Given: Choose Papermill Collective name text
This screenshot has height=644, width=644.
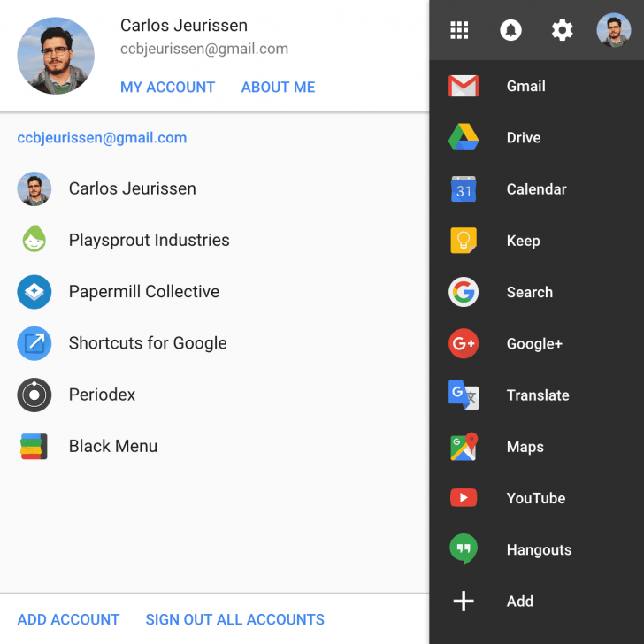Looking at the screenshot, I should [x=143, y=292].
